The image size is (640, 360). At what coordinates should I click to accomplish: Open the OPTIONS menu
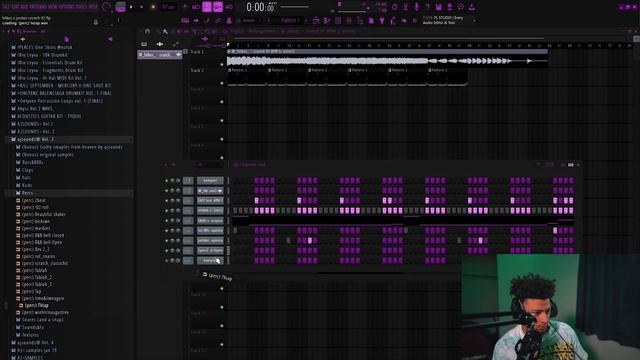pyautogui.click(x=68, y=7)
